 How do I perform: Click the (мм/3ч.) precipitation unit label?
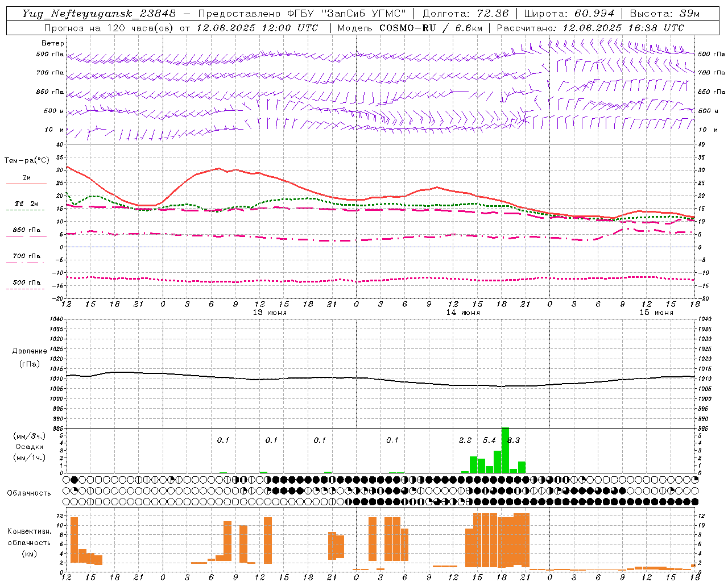click(29, 436)
